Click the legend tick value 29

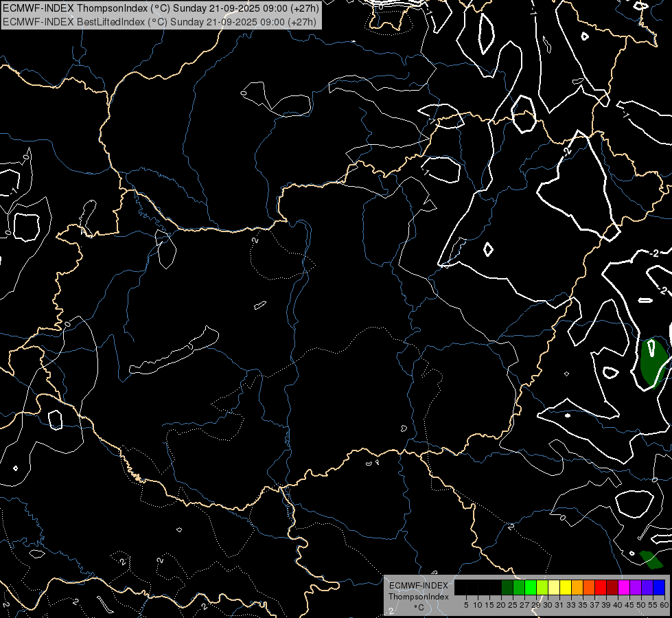(536, 605)
